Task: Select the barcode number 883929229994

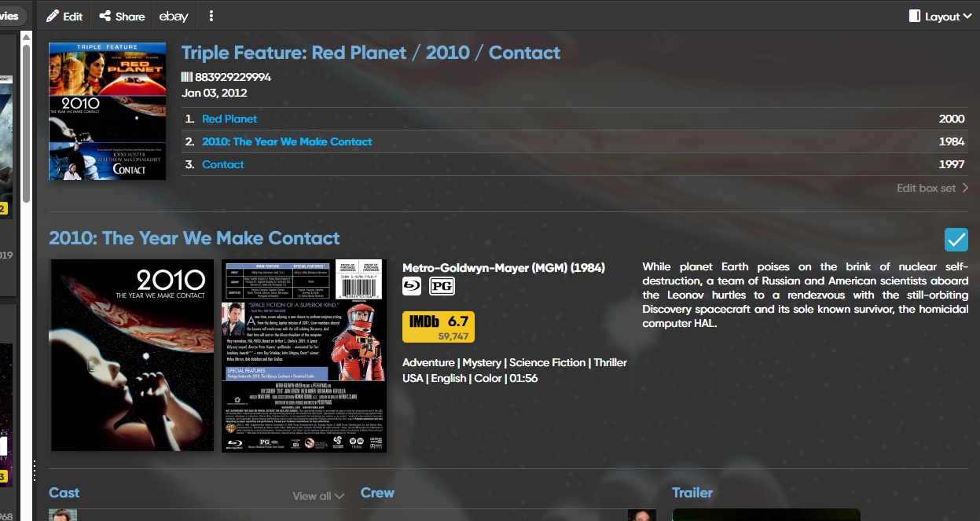Action: coord(233,77)
